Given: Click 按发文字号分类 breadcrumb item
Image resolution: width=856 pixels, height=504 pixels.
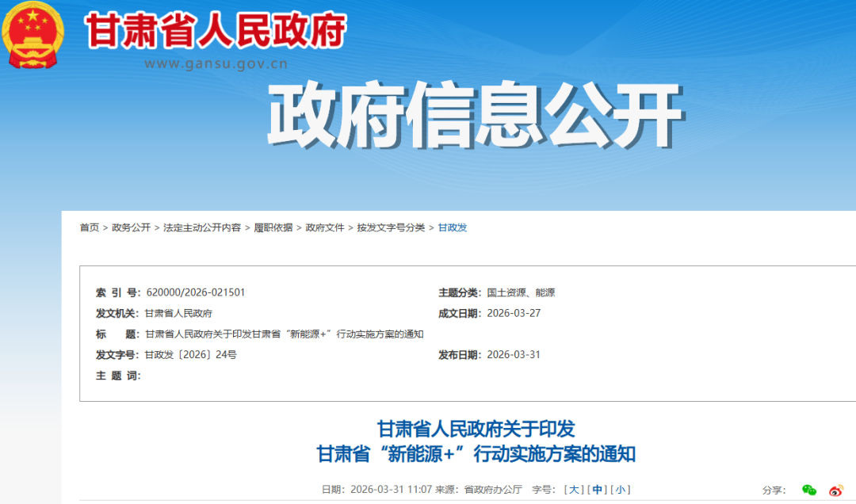Looking at the screenshot, I should click(x=391, y=227).
